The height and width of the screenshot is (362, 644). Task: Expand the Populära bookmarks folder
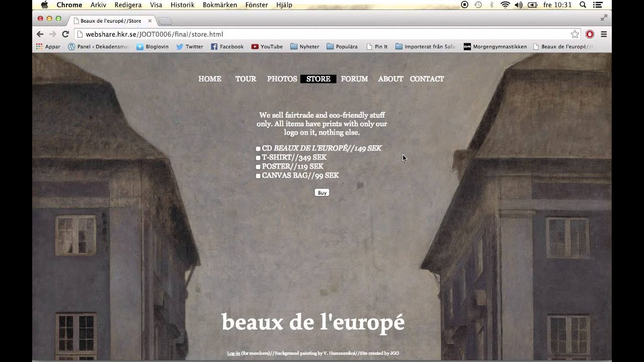coord(342,46)
